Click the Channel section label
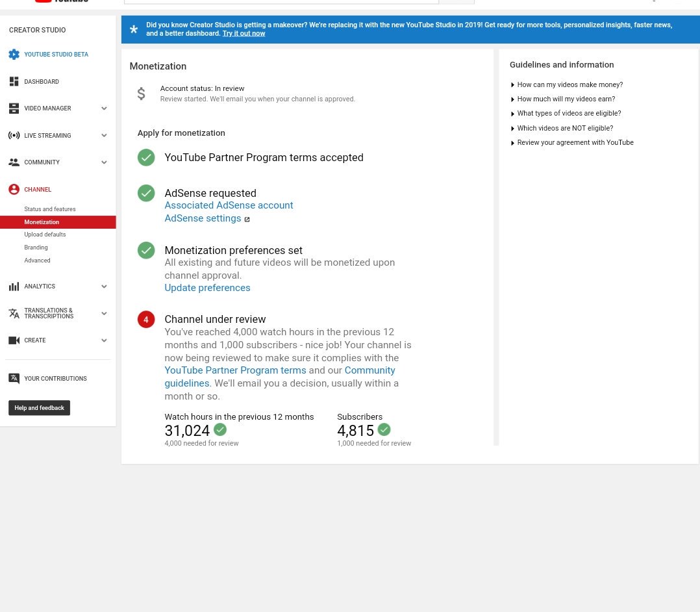 38,190
